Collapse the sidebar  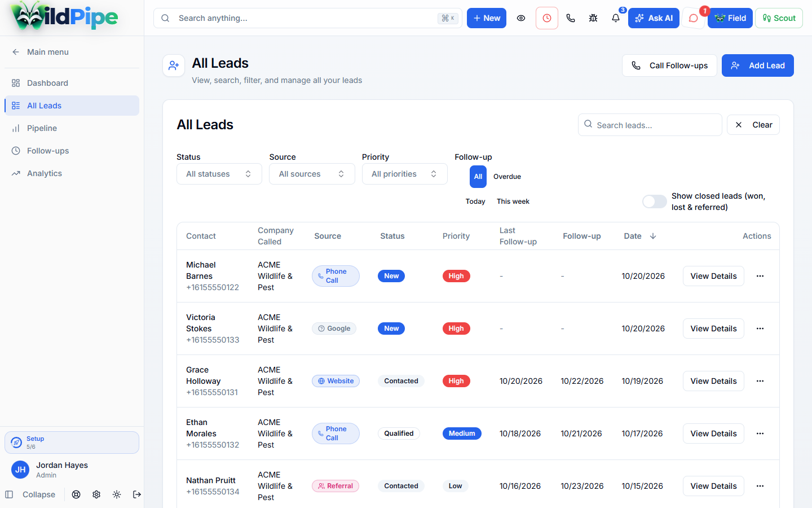coord(30,494)
